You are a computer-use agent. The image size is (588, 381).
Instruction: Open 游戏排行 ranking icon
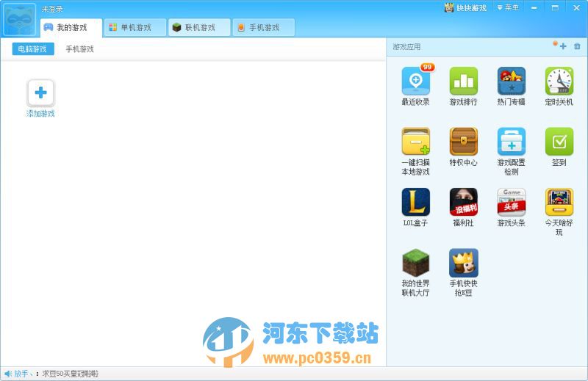coord(464,81)
